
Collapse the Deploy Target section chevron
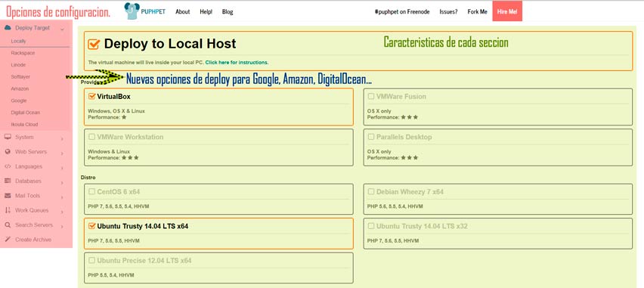pos(62,29)
